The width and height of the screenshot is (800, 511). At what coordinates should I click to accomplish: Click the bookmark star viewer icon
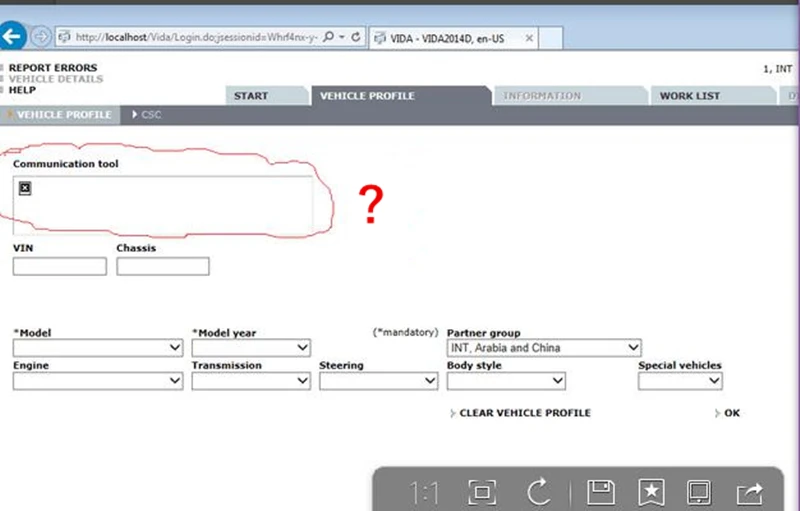[x=652, y=493]
